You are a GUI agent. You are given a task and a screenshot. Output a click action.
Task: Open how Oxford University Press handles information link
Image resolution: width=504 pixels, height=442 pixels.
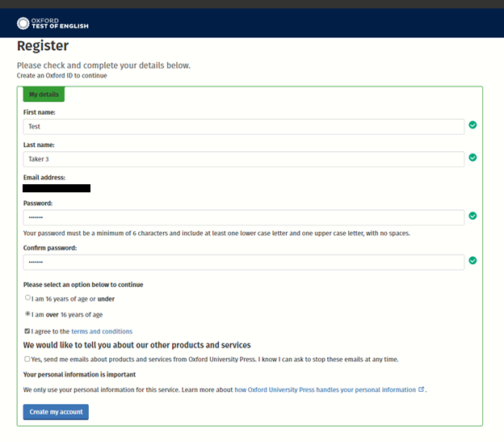tap(325, 389)
